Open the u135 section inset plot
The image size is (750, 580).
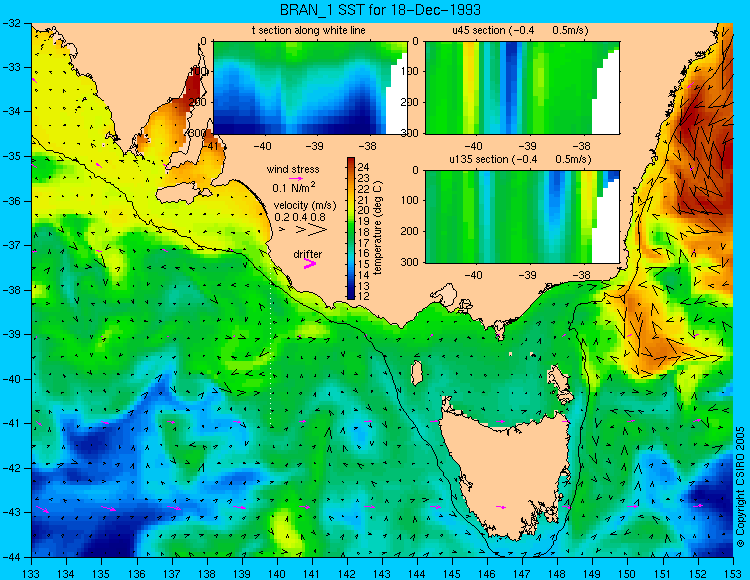click(x=522, y=216)
